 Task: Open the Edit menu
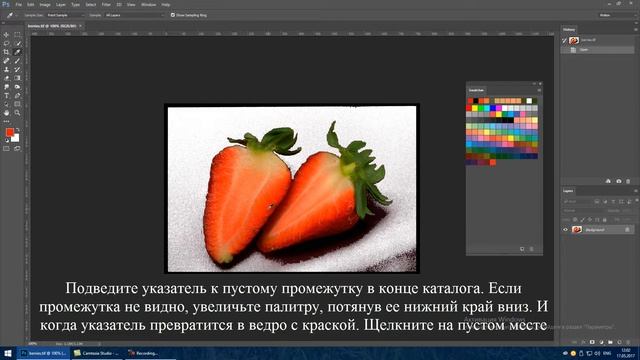tap(31, 4)
